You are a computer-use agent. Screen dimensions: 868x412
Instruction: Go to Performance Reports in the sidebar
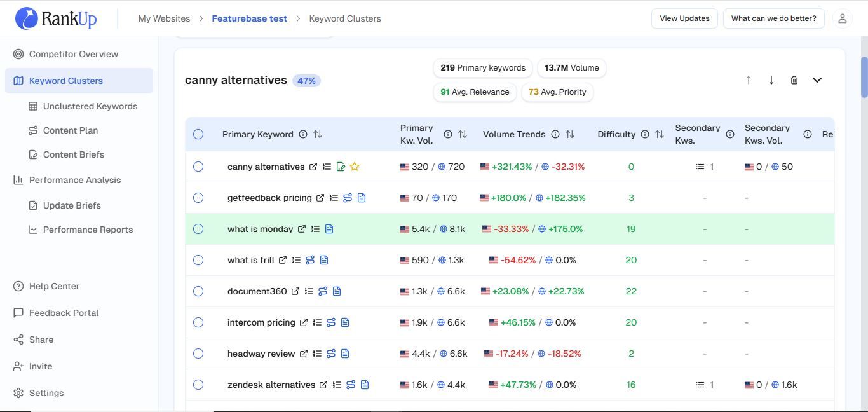(x=88, y=230)
